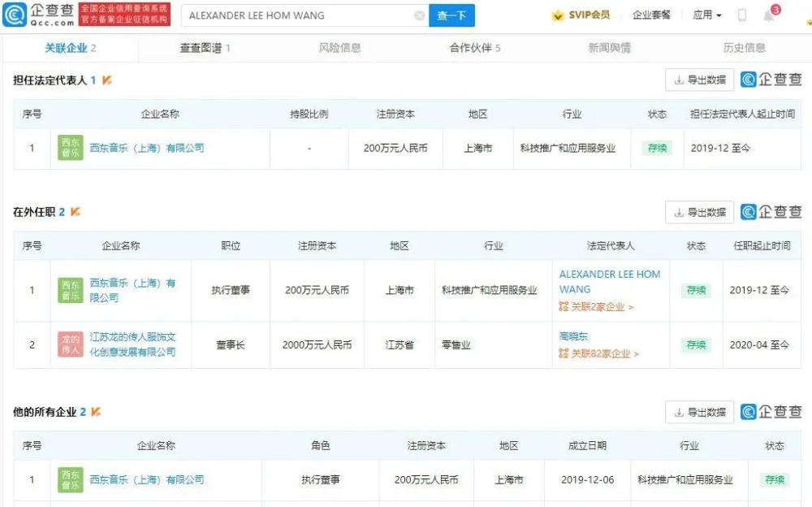This screenshot has height=507, width=812.
Task: Click the K icon beside 他的所有企业
Action: (97, 412)
